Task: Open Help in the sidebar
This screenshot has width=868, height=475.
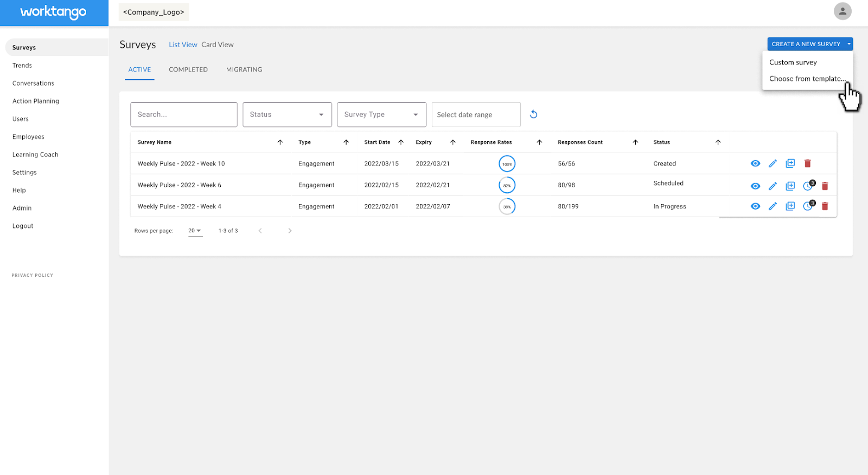Action: [x=19, y=191]
